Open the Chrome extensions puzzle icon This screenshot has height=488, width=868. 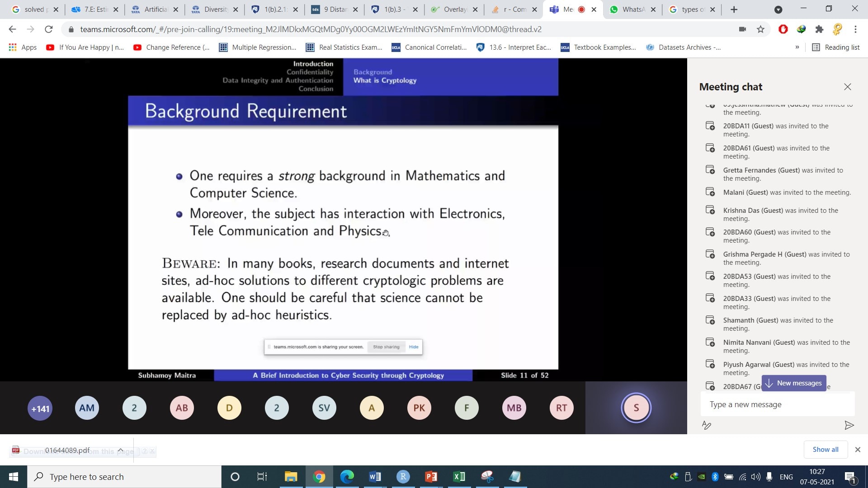pyautogui.click(x=819, y=29)
